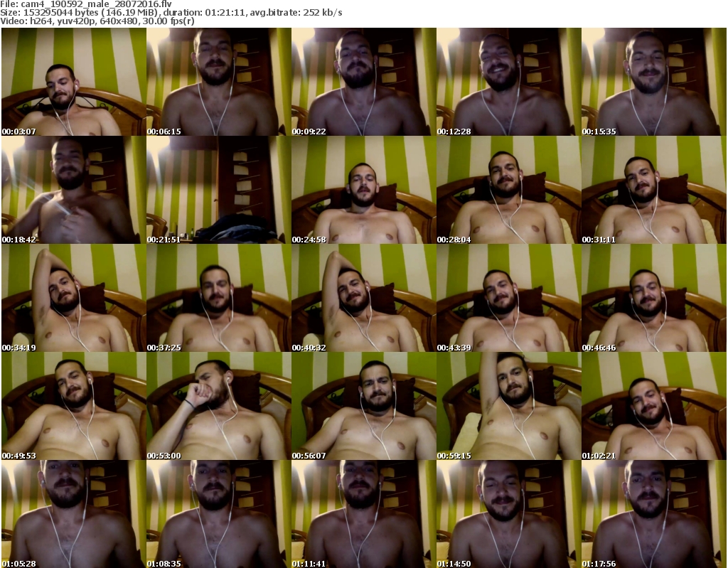The image size is (728, 568).
Task: Pick the 00:34:19 preview frame
Action: (74, 298)
